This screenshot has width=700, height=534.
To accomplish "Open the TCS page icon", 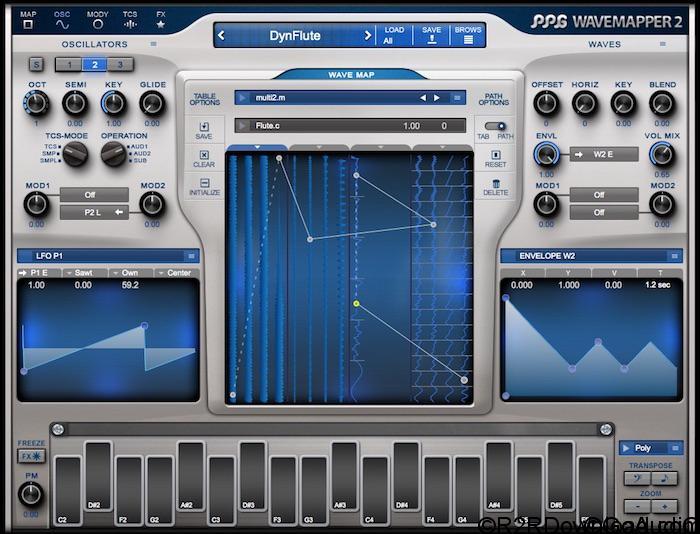I will point(130,25).
